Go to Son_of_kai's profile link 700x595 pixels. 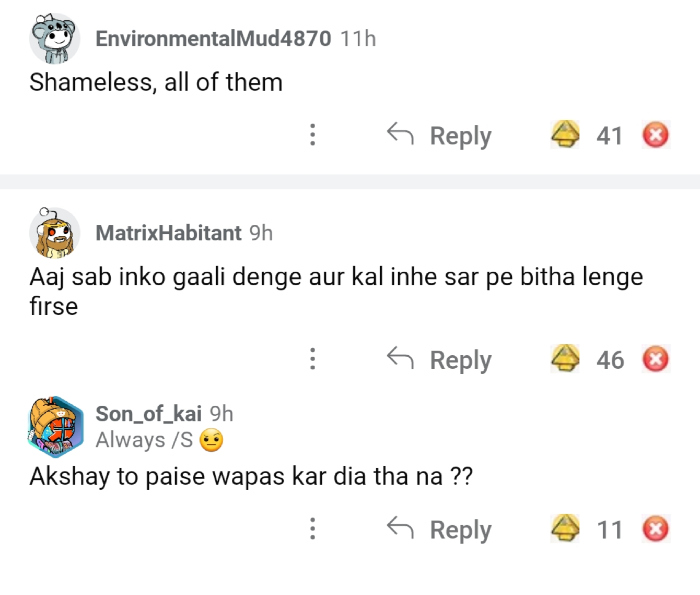click(149, 414)
